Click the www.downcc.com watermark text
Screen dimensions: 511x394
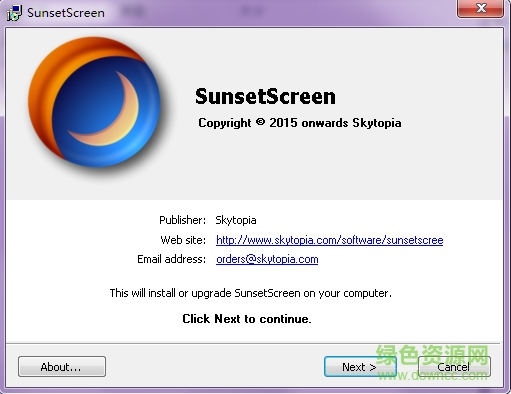tap(433, 376)
